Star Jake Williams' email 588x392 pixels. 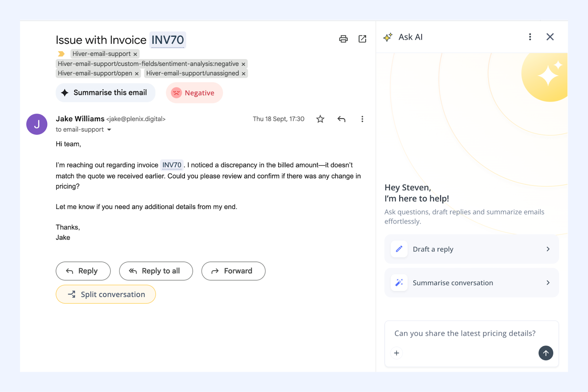click(320, 119)
